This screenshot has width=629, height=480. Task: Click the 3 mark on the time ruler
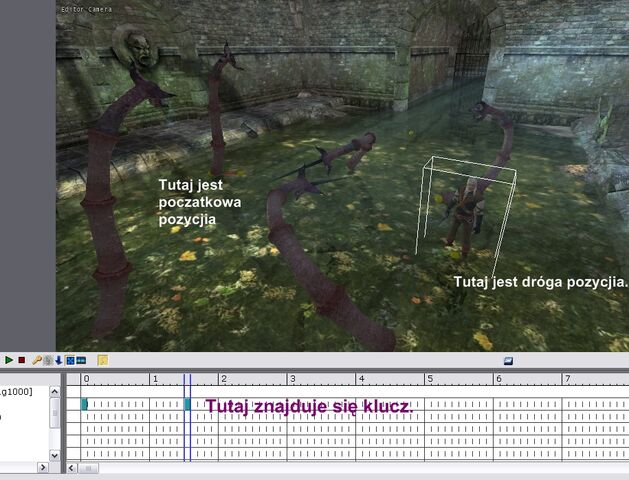293,379
